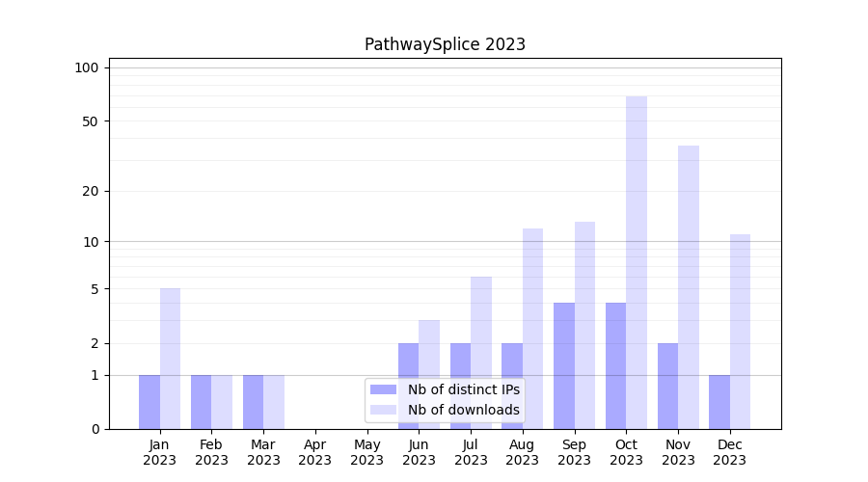Click the 'Nb of downloads' legend swatch
The image size is (868, 482).
point(384,410)
